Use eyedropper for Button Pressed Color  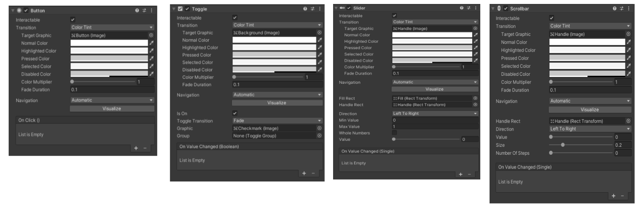click(152, 58)
